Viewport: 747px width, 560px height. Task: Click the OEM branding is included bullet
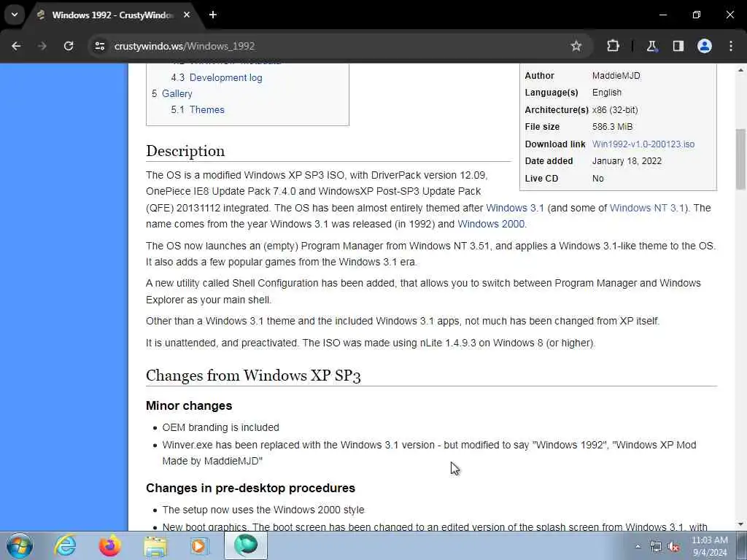220,427
